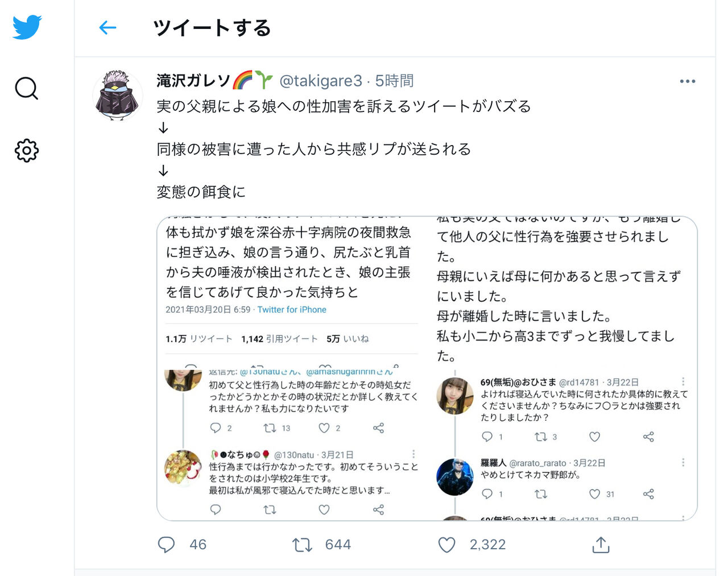The height and width of the screenshot is (576, 728).
Task: Like the tweet with 2,322 likes
Action: [447, 545]
